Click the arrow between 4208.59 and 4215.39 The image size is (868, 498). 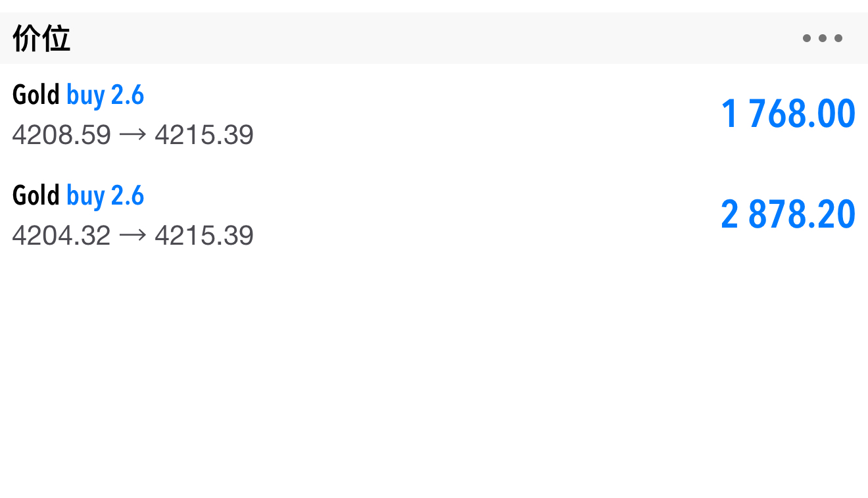point(133,135)
